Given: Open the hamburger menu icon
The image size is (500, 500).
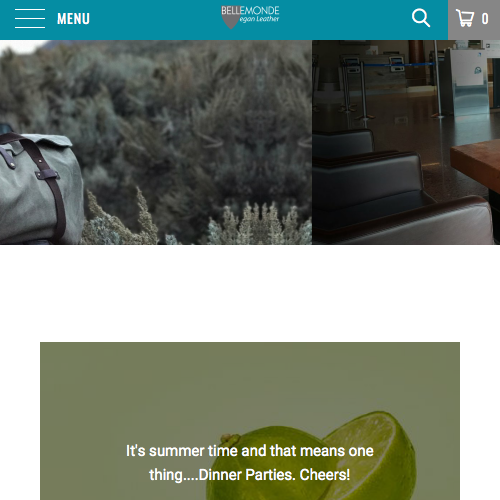Looking at the screenshot, I should click(30, 19).
